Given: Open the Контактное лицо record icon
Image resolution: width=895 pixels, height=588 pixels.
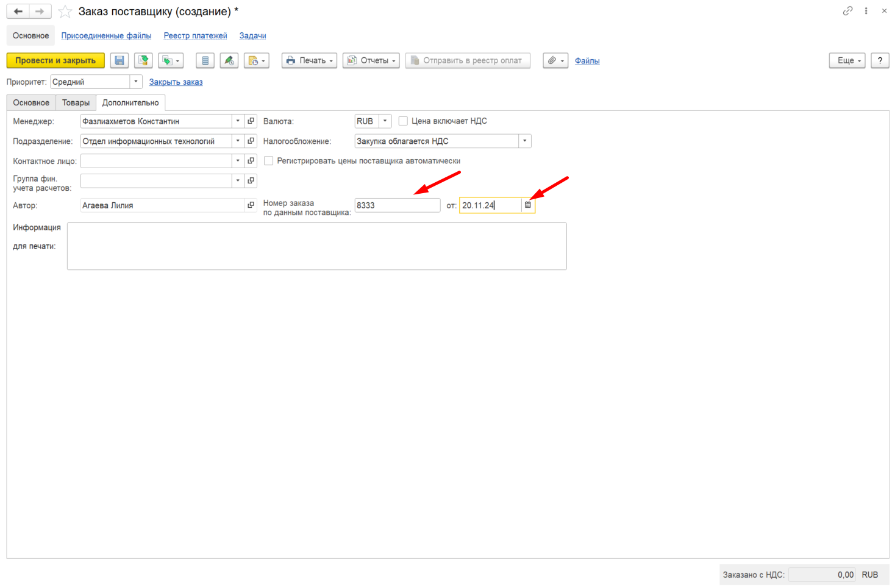Looking at the screenshot, I should point(251,161).
